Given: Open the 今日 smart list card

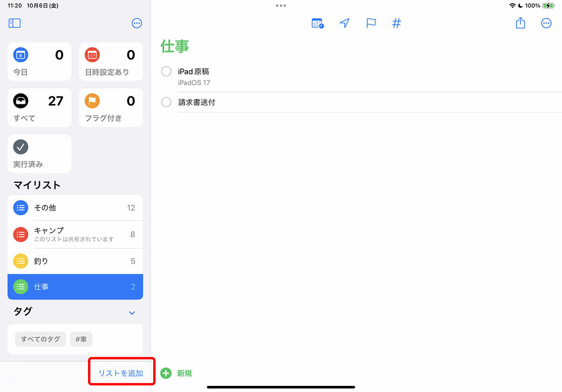Looking at the screenshot, I should pos(39,61).
